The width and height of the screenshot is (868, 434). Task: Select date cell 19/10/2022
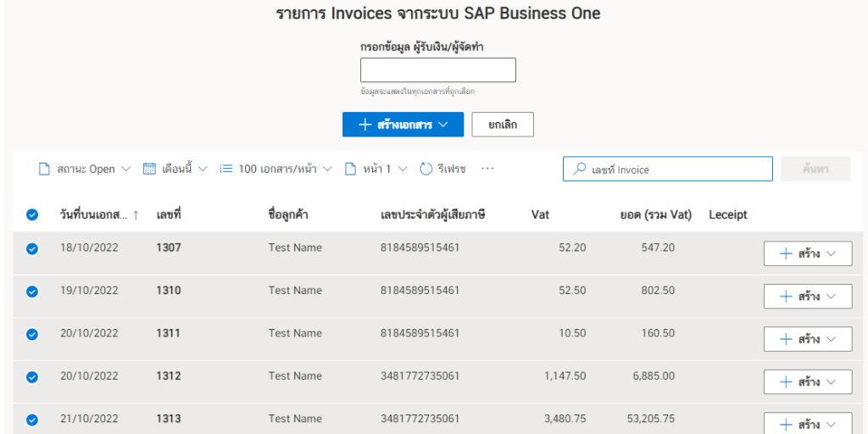point(89,290)
